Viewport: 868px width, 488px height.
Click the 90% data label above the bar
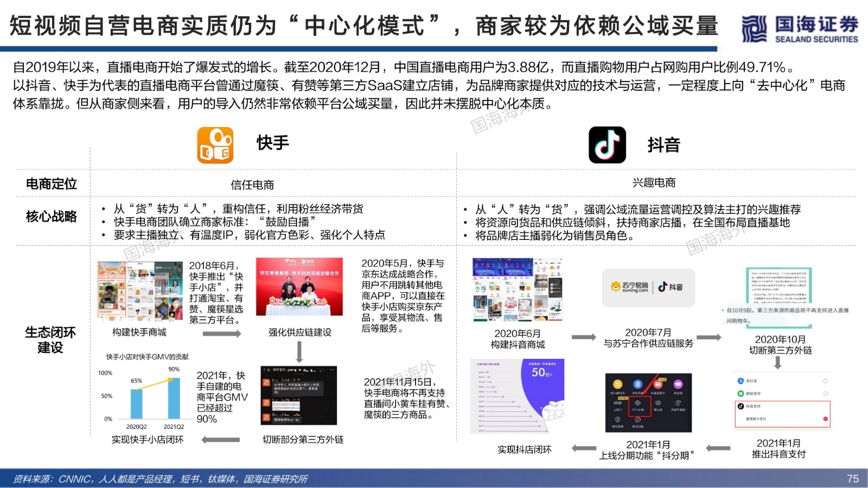click(174, 369)
